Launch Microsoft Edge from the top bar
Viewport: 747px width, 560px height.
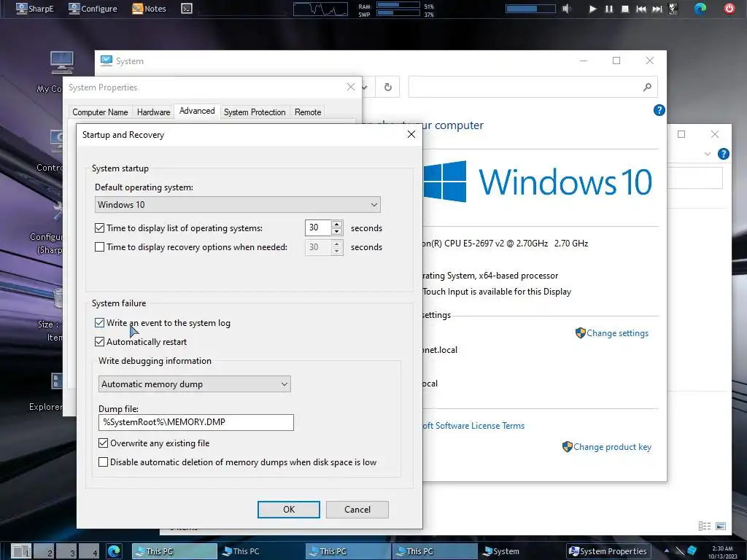coord(700,9)
